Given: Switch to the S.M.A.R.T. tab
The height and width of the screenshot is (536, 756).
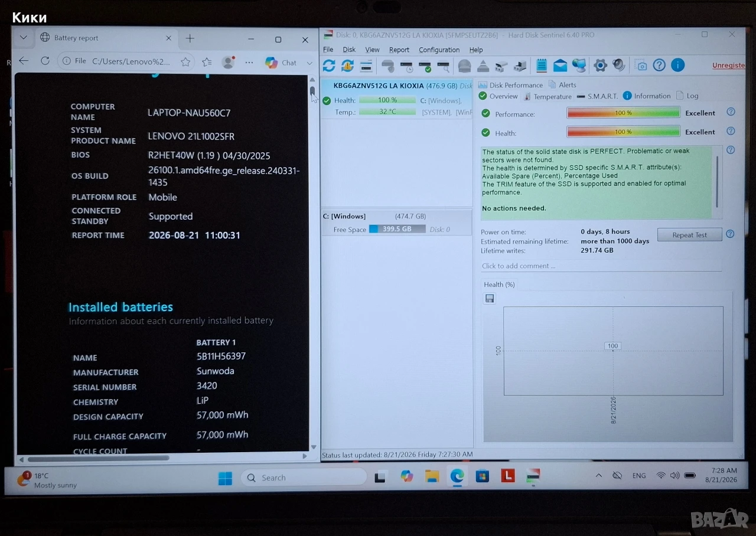Looking at the screenshot, I should tap(597, 96).
